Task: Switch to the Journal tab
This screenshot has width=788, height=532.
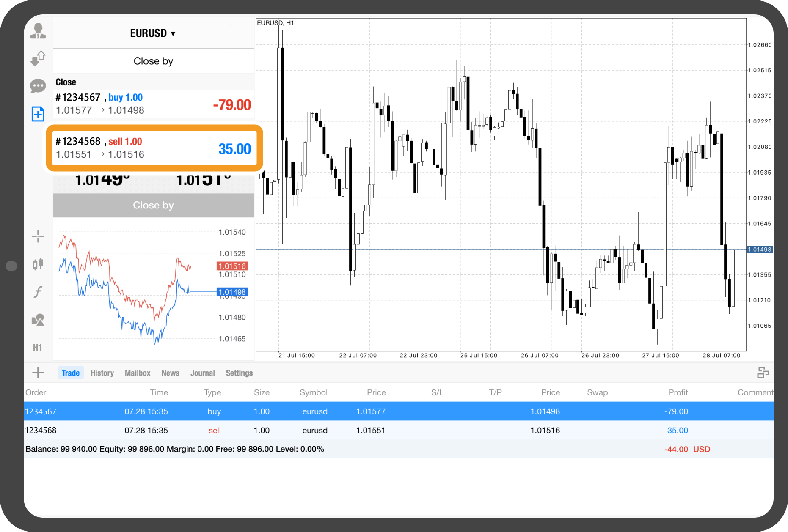Action: (202, 373)
